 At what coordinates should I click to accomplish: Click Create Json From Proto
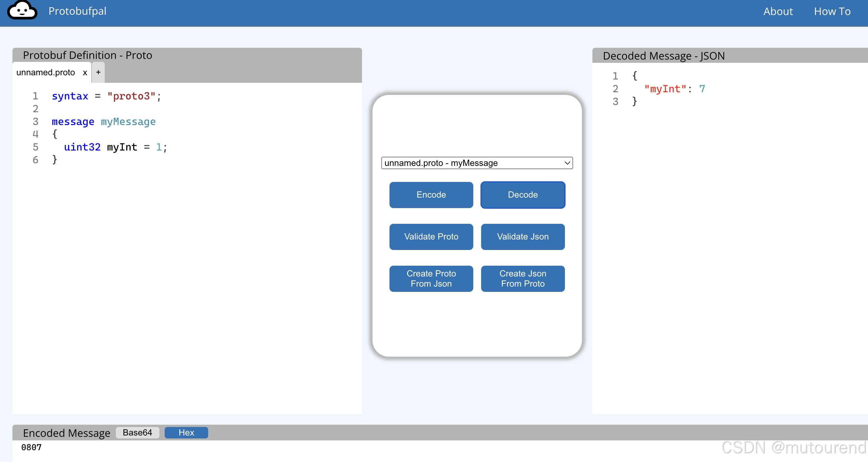(x=523, y=278)
